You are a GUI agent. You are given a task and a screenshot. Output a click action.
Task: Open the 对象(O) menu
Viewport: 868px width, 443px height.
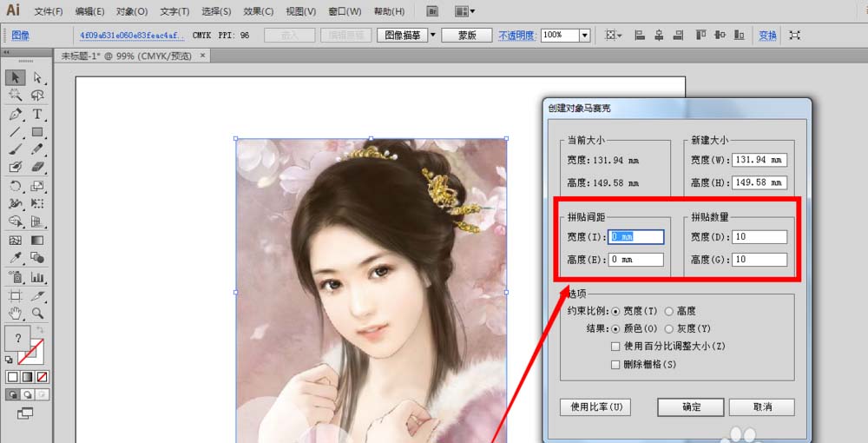point(132,11)
